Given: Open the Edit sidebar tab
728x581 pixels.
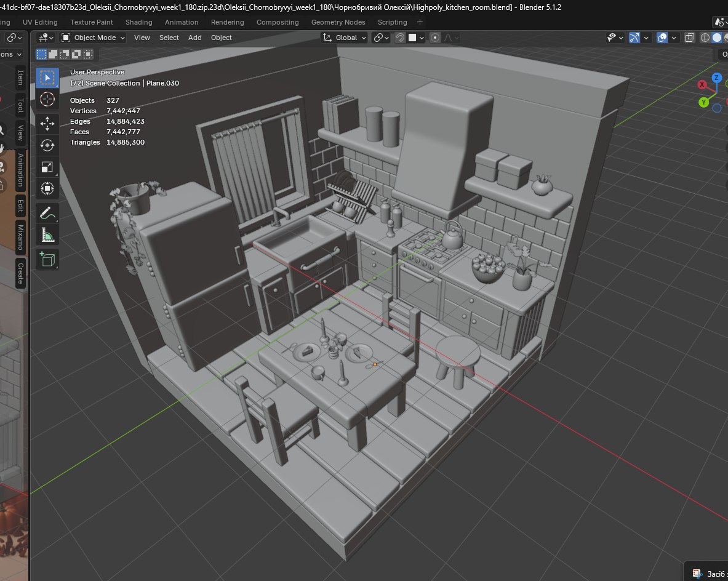Looking at the screenshot, I should coord(20,206).
